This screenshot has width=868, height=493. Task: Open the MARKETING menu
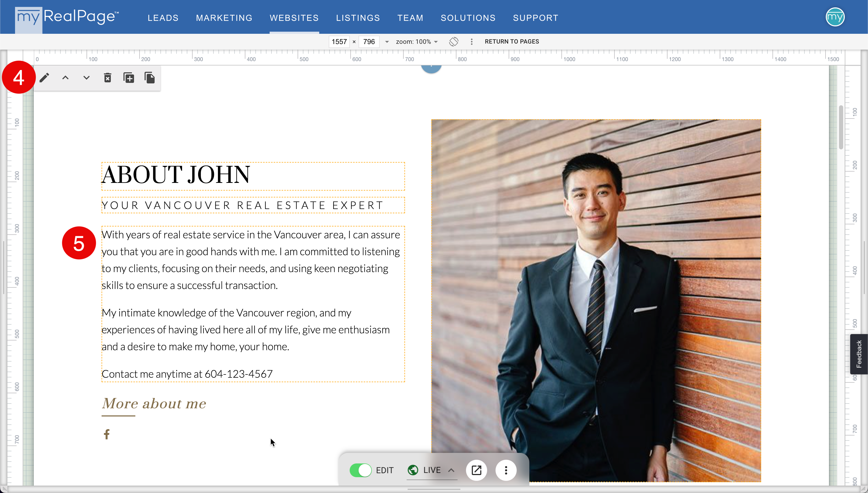coord(224,18)
